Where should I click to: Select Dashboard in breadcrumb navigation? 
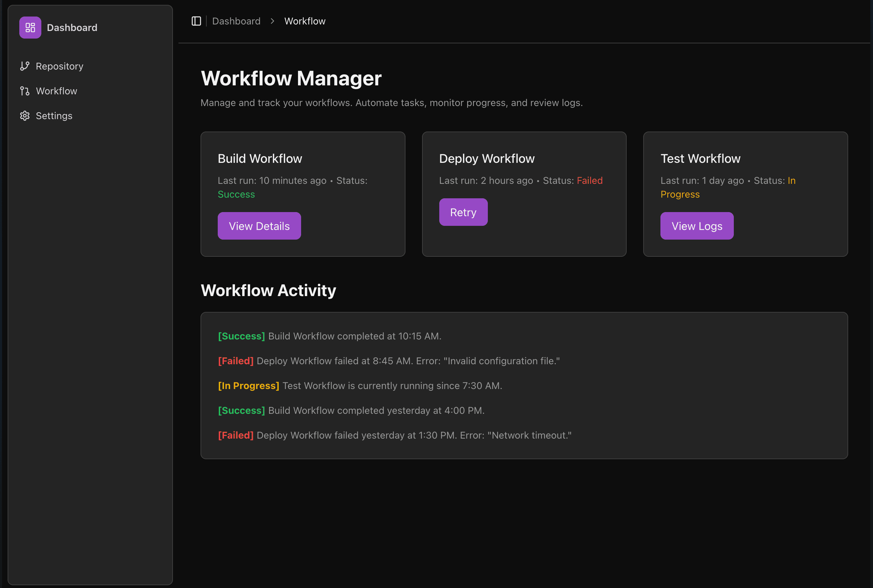tap(236, 21)
